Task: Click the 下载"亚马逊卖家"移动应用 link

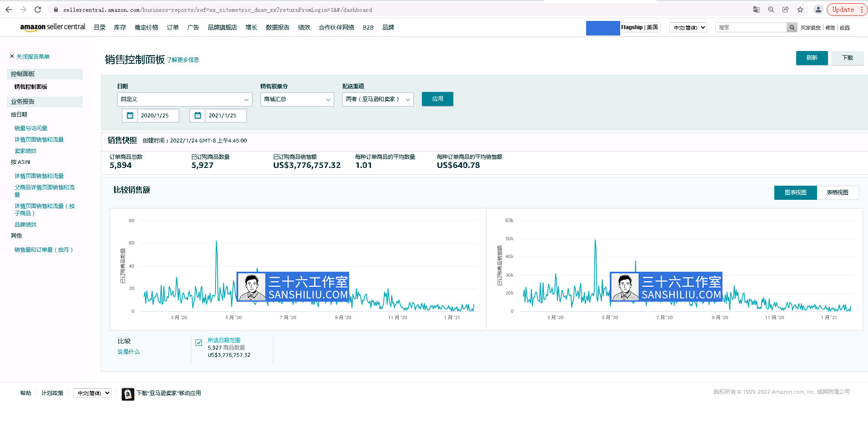Action: [x=169, y=393]
